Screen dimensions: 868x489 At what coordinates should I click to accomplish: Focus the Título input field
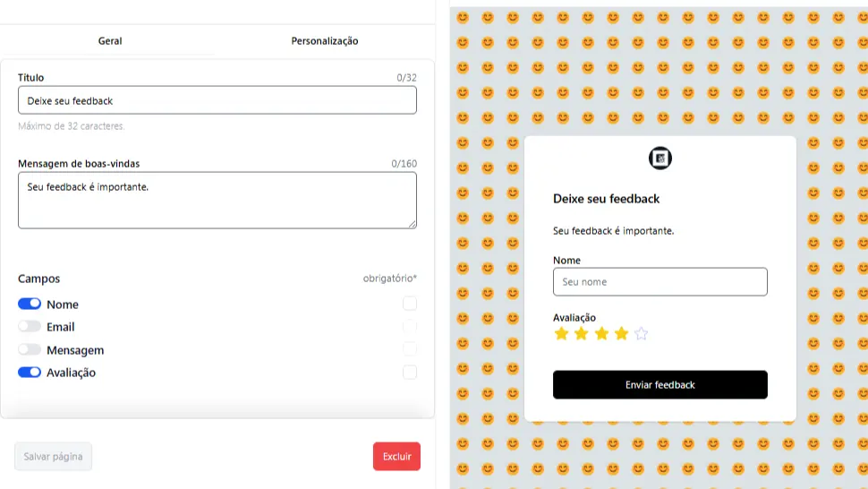point(217,100)
